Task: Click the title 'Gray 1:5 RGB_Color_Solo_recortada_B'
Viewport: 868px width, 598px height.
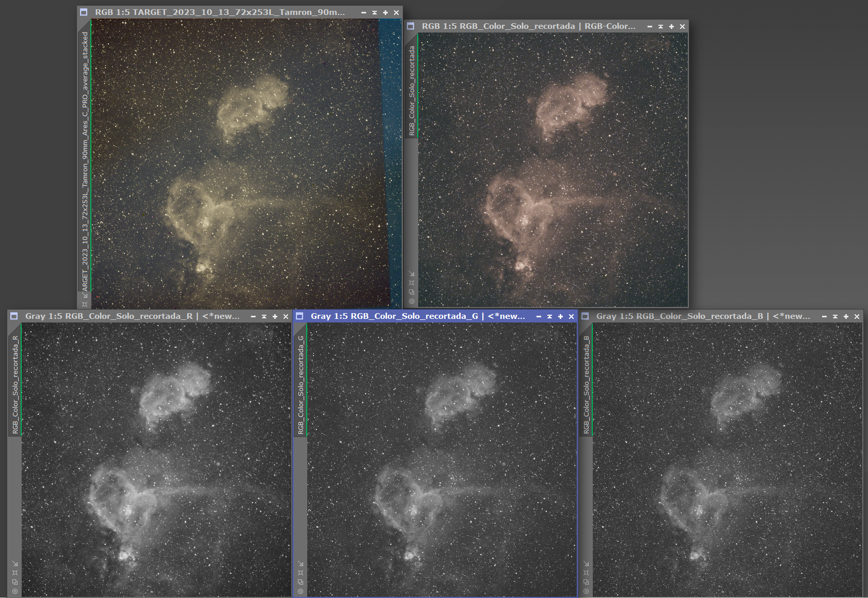Action: pos(680,316)
